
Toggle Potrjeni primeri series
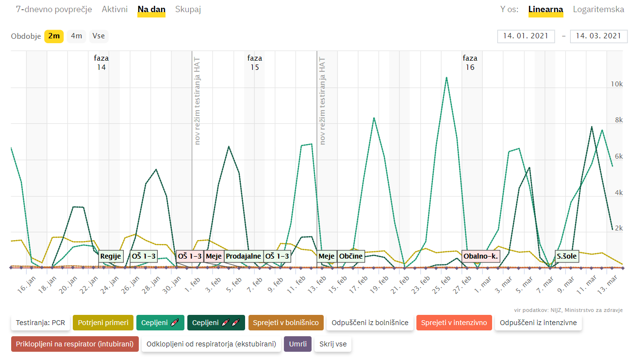(103, 323)
